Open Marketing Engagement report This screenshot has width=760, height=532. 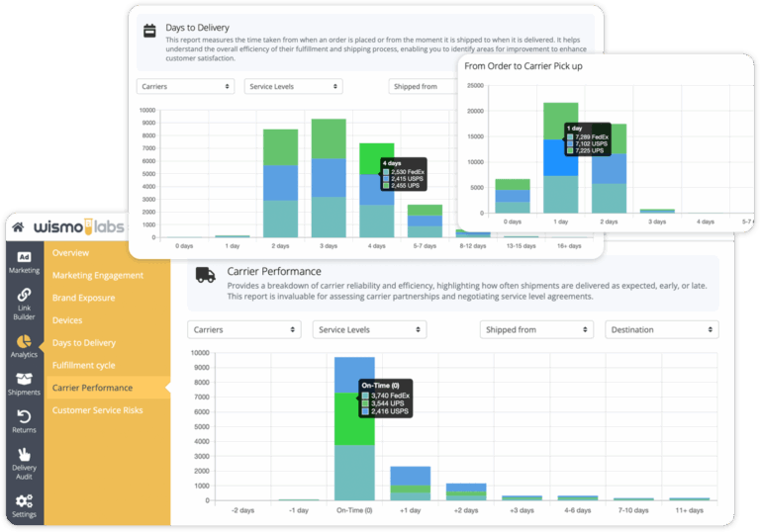[98, 275]
